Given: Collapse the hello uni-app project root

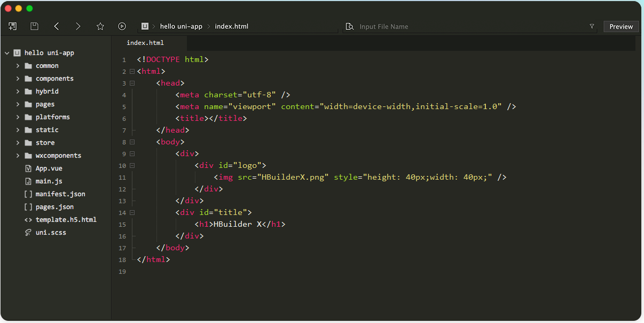Looking at the screenshot, I should tap(7, 53).
